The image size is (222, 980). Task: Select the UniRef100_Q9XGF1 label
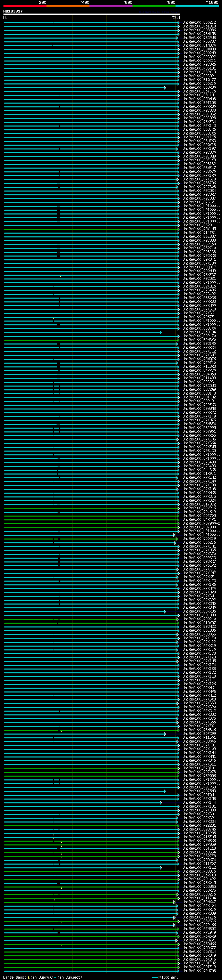pos(199,259)
